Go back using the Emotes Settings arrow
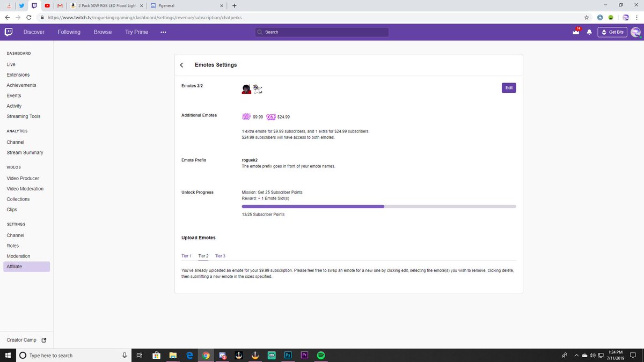644x362 pixels. click(181, 65)
